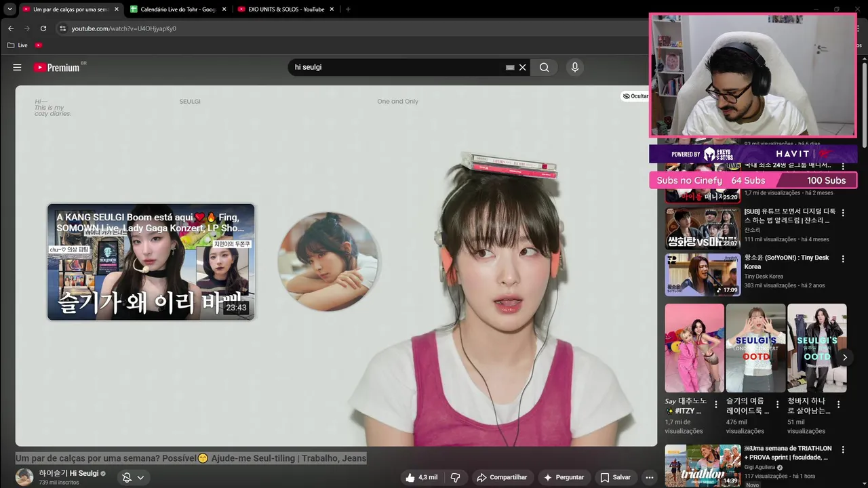This screenshot has height=488, width=868.
Task: Open Gigi Aguilera channel link
Action: point(760,468)
